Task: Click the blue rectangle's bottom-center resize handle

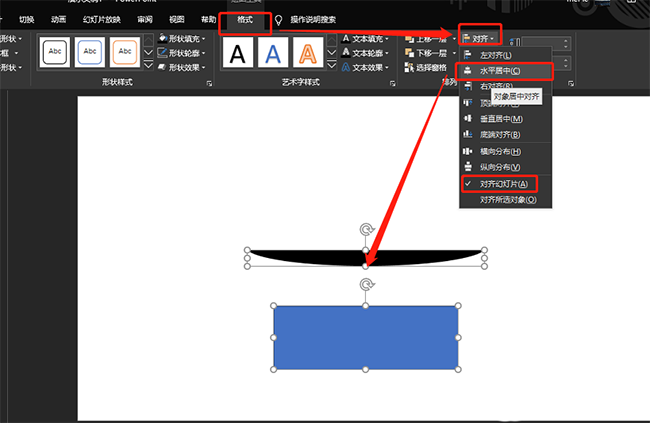Action: tap(366, 369)
